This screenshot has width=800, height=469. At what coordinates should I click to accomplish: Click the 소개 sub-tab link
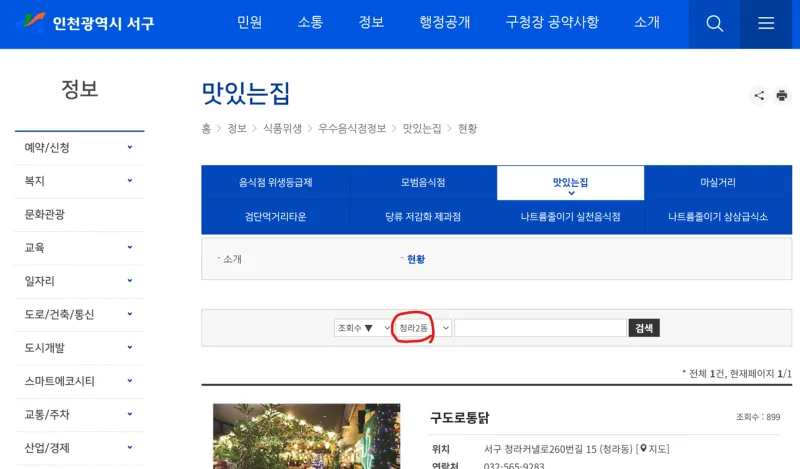pos(232,259)
